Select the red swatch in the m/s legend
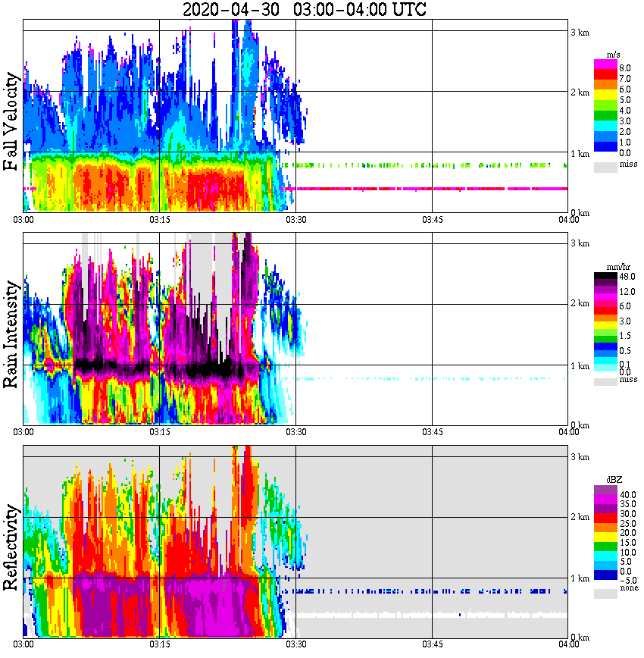The height and width of the screenshot is (658, 644). click(605, 75)
